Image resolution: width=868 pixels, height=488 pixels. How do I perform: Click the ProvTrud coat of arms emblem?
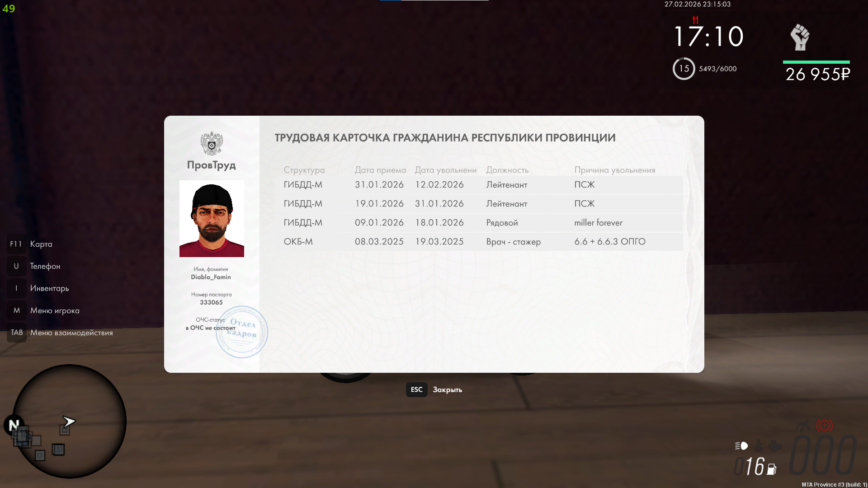212,144
